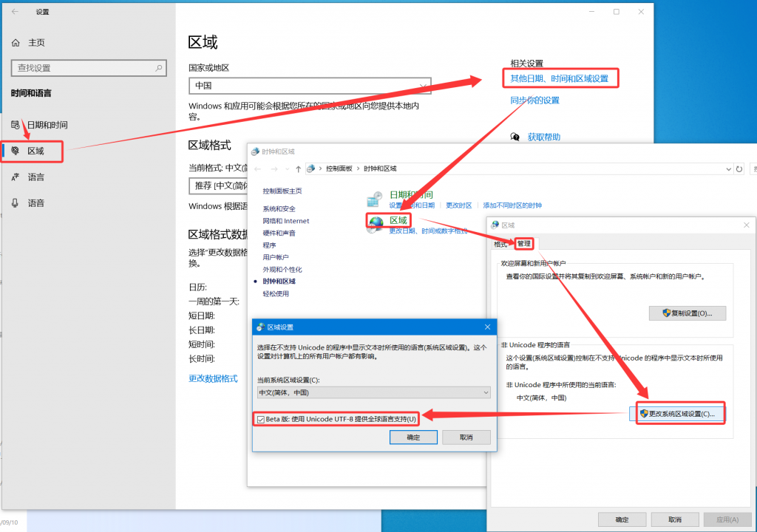
Task: Maximize the Settings window
Action: click(617, 12)
